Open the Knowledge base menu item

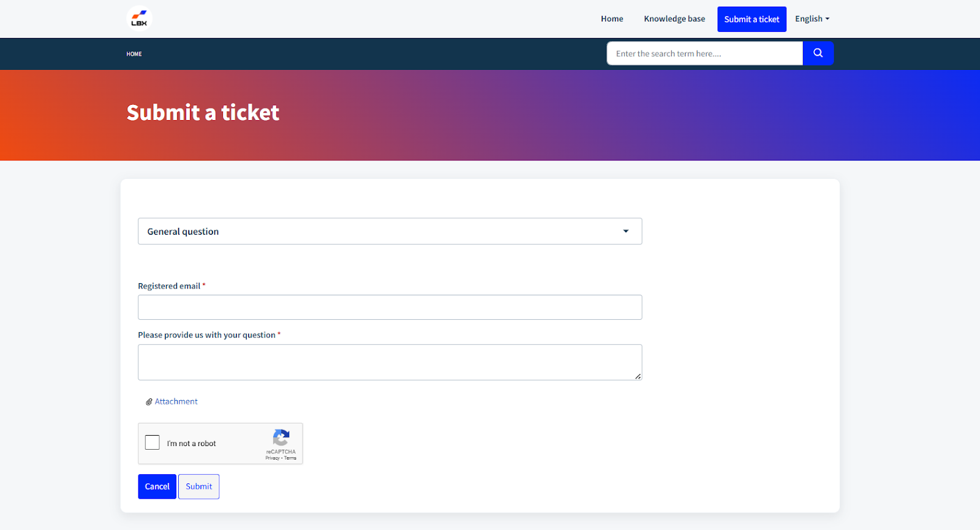tap(674, 19)
